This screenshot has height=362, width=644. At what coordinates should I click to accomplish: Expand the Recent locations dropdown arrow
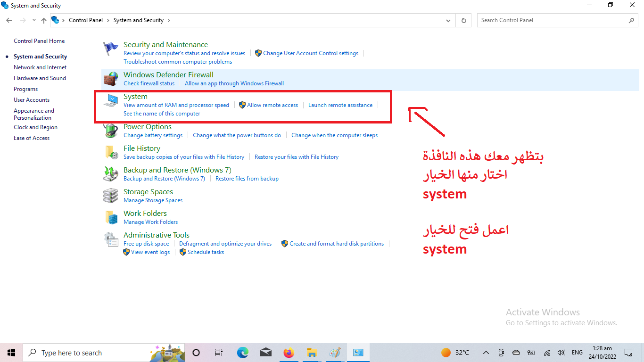[34, 20]
